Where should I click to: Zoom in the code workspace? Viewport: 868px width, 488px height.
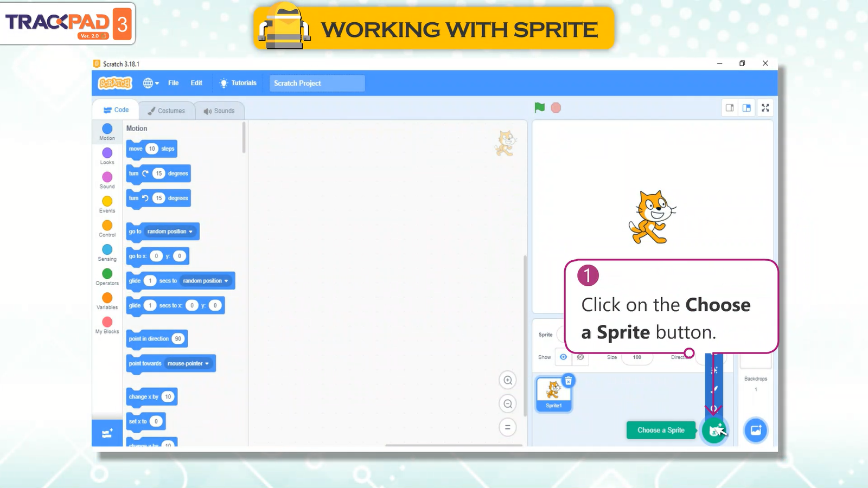[508, 380]
